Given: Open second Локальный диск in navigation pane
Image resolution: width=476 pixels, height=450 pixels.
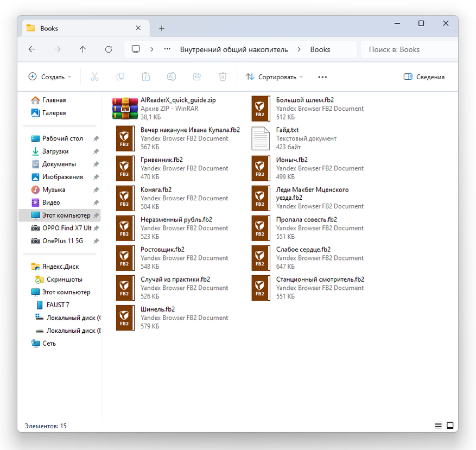Looking at the screenshot, I should [x=73, y=331].
